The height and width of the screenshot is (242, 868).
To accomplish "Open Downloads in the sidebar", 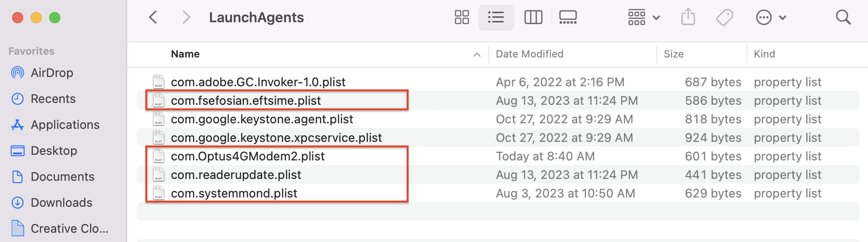I will [x=61, y=203].
